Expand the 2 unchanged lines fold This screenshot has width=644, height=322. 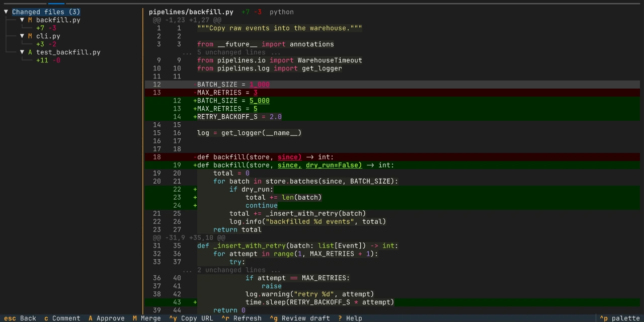pyautogui.click(x=231, y=270)
